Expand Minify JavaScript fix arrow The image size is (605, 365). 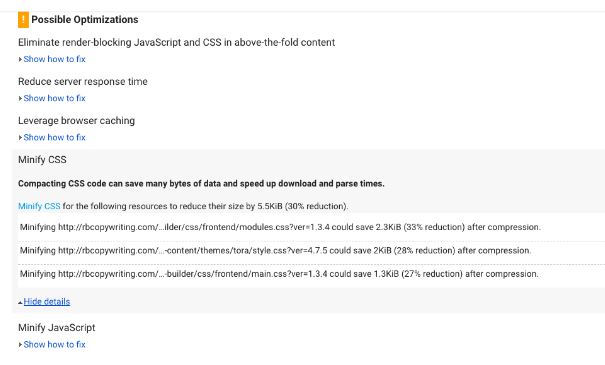click(x=20, y=345)
